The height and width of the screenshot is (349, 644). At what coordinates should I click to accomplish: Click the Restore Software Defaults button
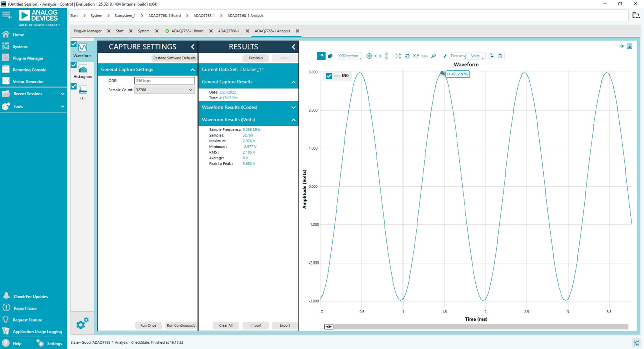[x=174, y=58]
